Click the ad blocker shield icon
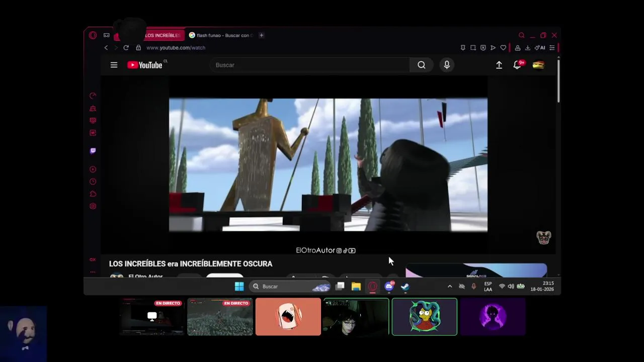This screenshot has width=644, height=362. (x=483, y=48)
